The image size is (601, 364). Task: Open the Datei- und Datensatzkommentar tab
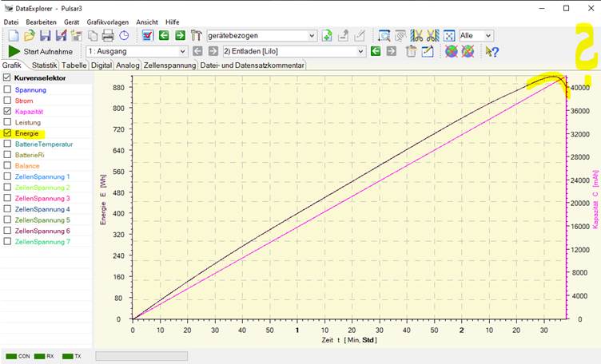(x=252, y=65)
